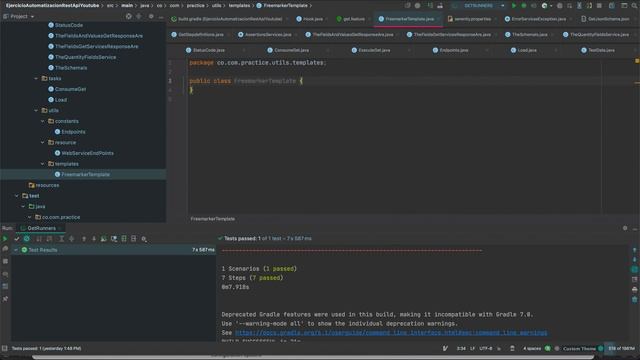Click print icon in console gutter
The image size is (640, 360).
point(634,289)
